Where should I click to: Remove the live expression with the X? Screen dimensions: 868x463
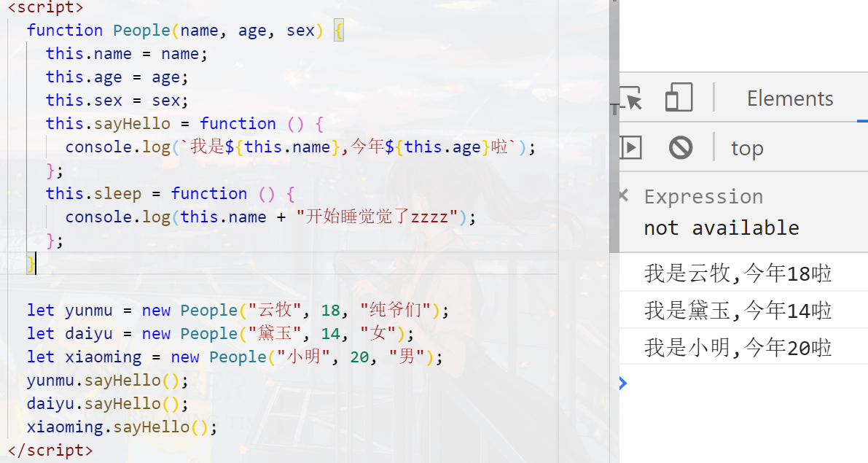point(624,195)
